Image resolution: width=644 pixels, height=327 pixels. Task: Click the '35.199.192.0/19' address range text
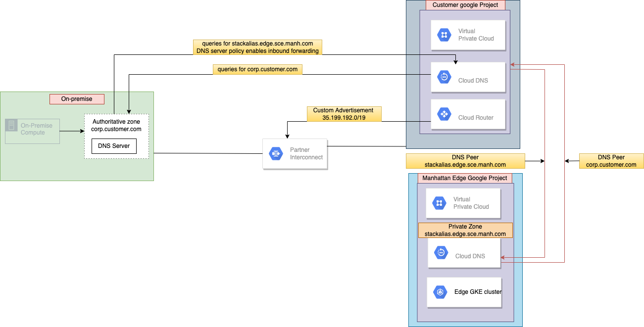coord(344,118)
